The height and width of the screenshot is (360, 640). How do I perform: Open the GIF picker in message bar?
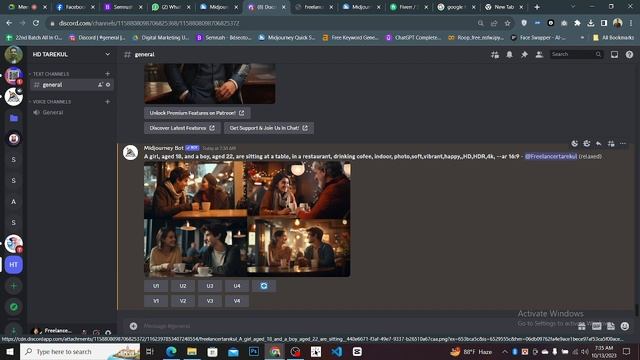click(x=596, y=326)
